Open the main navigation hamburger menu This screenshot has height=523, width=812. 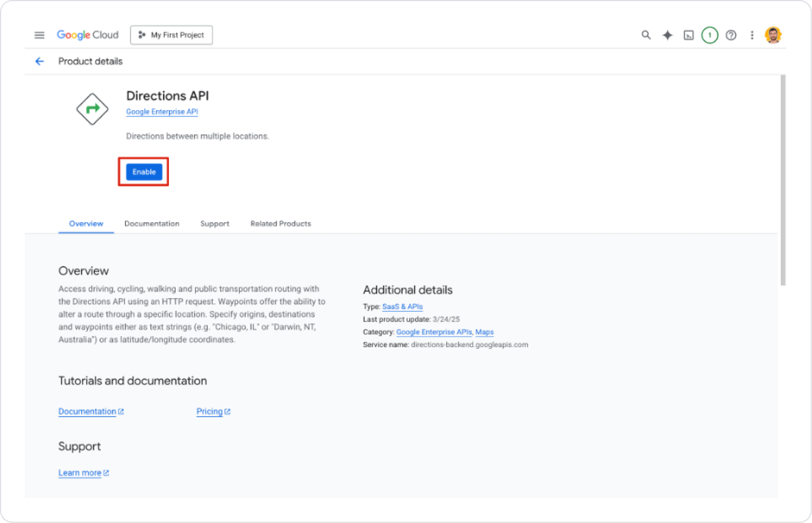(x=39, y=35)
